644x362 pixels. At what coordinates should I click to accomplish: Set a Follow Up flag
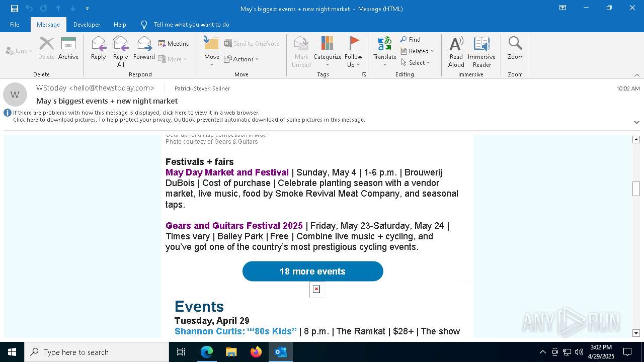[x=354, y=52]
